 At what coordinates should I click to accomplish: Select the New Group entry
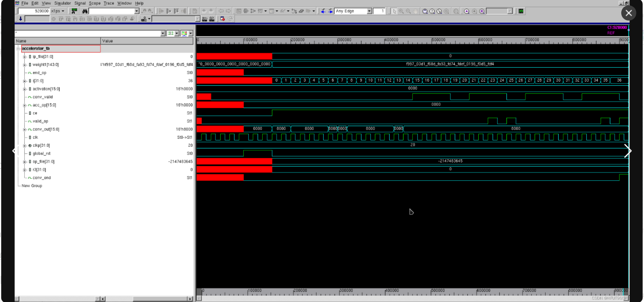tap(32, 186)
